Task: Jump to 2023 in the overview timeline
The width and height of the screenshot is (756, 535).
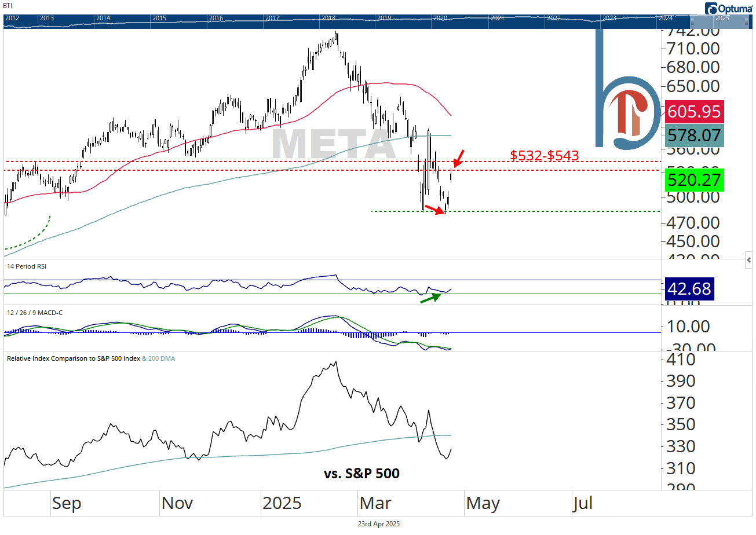Action: [609, 18]
